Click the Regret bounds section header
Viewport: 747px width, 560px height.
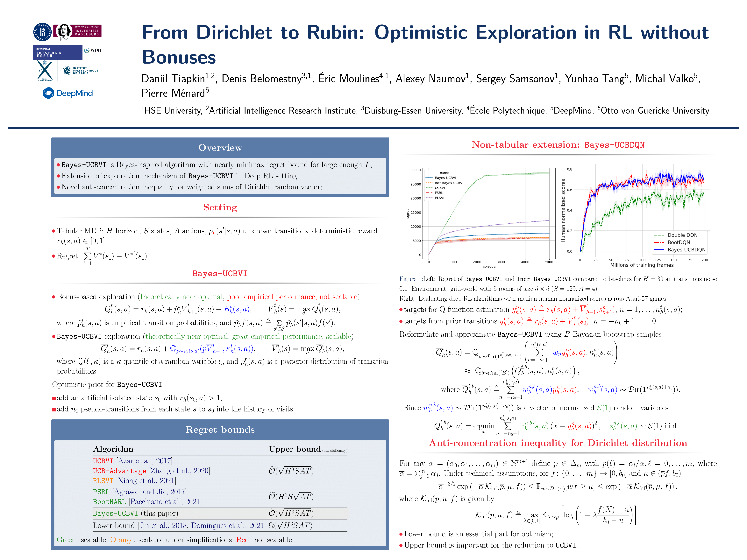(220, 429)
